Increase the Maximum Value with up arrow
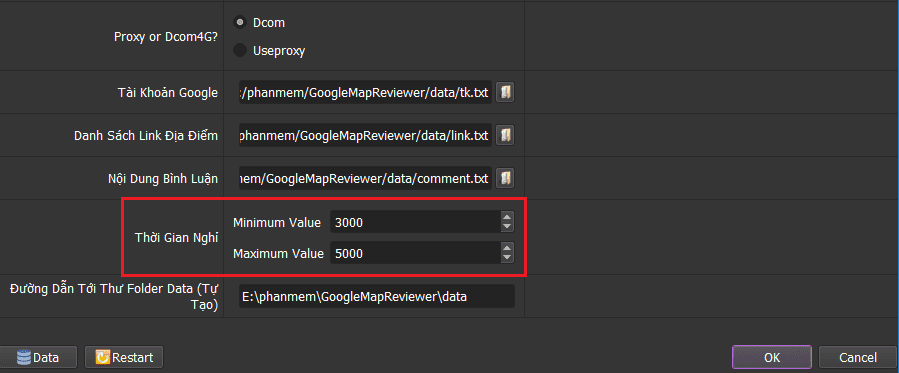This screenshot has width=899, height=373. 507,248
